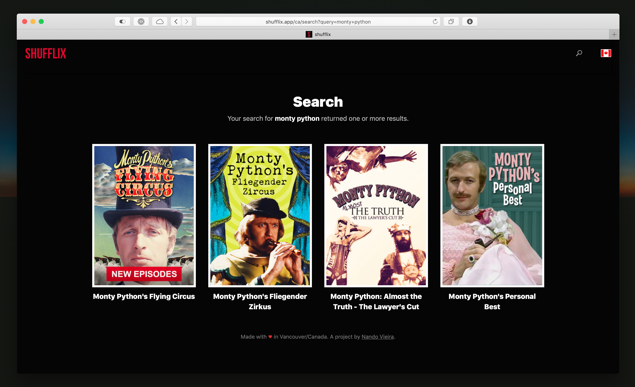Toggle the Safari sidebar button
The width and height of the screenshot is (635, 387).
[122, 21]
